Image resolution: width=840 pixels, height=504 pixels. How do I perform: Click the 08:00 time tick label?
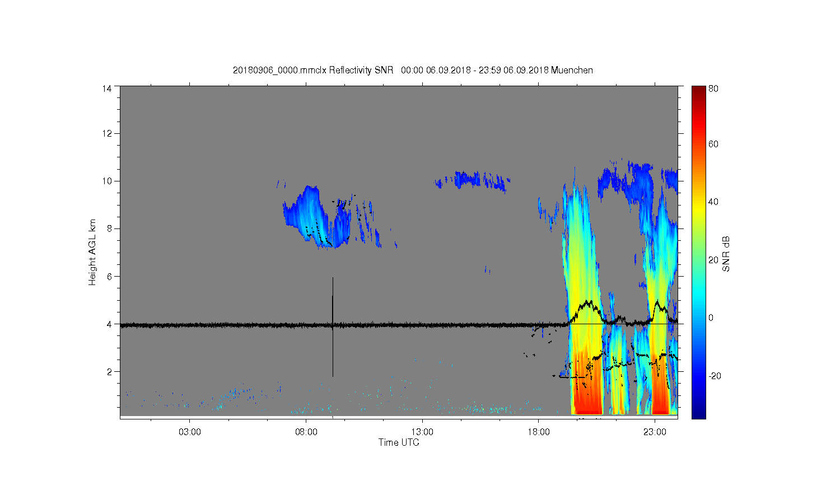(x=306, y=432)
